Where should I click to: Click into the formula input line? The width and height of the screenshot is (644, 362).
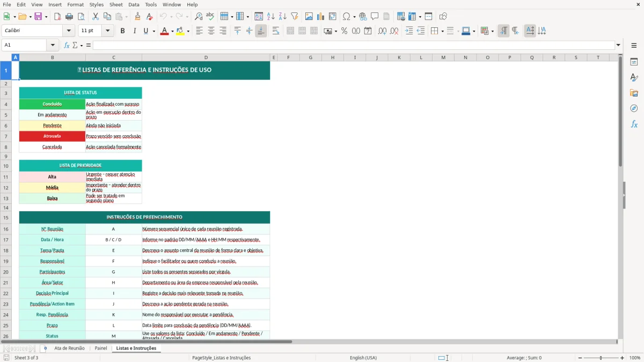(x=353, y=45)
